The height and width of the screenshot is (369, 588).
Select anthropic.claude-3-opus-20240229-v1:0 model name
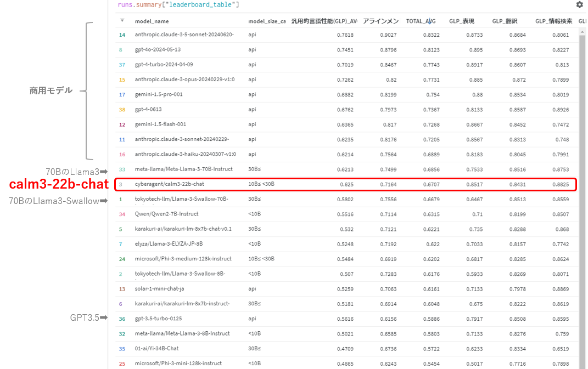(184, 80)
